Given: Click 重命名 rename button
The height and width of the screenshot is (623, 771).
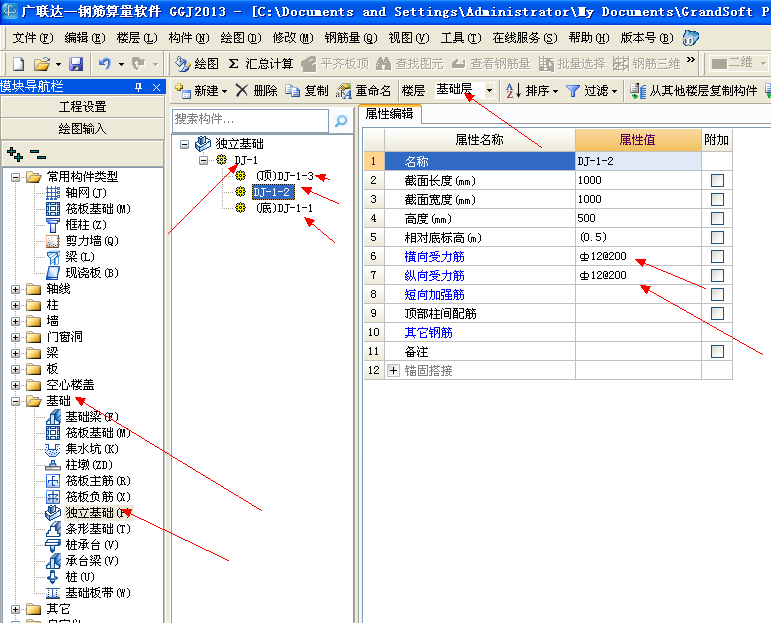Looking at the screenshot, I should pyautogui.click(x=364, y=90).
